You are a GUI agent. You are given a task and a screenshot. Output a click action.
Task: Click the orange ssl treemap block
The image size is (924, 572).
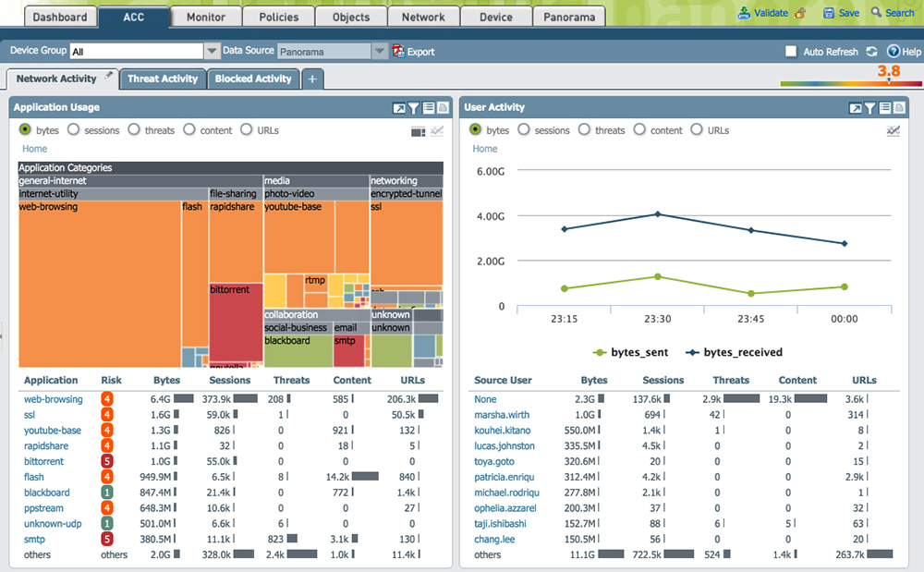coord(406,243)
